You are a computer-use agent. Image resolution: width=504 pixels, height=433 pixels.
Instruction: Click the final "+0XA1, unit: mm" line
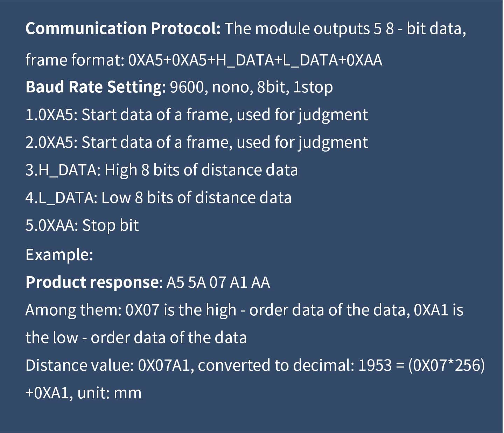point(83,393)
